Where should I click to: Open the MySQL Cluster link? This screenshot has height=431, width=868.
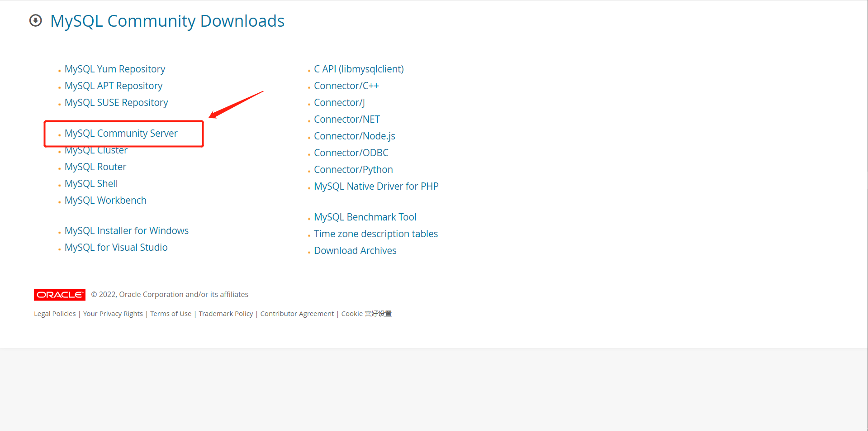pyautogui.click(x=96, y=150)
